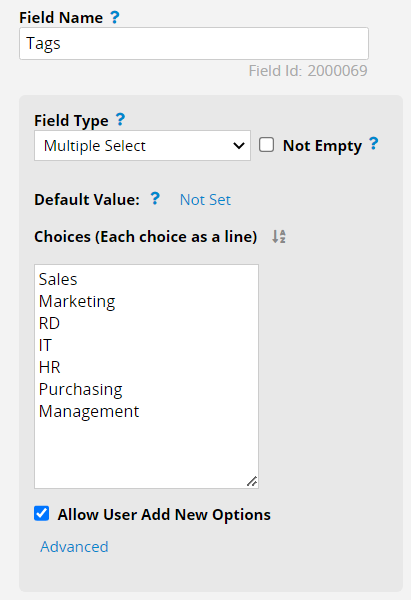Place cursor on the Sales choice line
Image resolution: width=411 pixels, height=600 pixels.
58,279
